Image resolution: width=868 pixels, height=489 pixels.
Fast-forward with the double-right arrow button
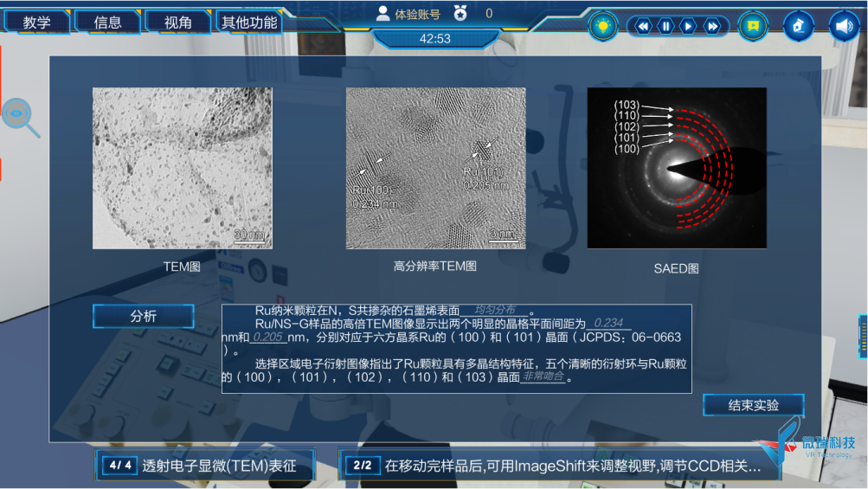[x=712, y=26]
